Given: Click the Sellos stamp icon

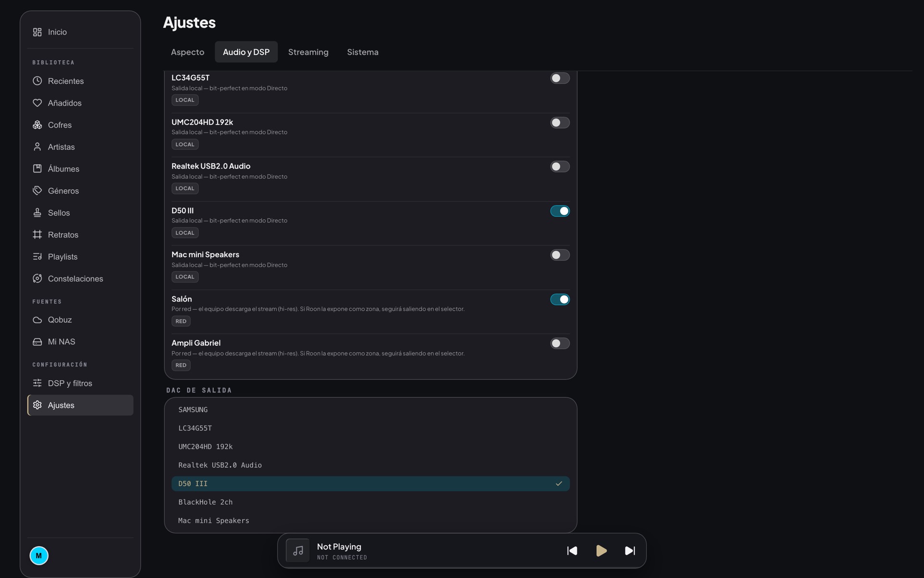Looking at the screenshot, I should [x=37, y=212].
